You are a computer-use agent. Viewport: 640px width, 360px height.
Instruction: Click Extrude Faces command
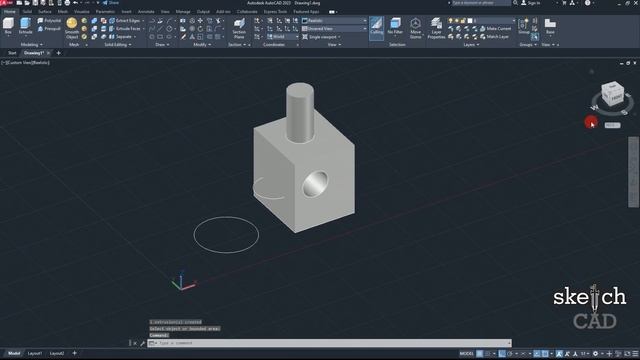click(124, 29)
